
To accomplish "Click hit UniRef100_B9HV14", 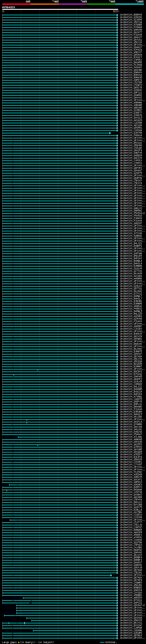I will tap(131, 75).
